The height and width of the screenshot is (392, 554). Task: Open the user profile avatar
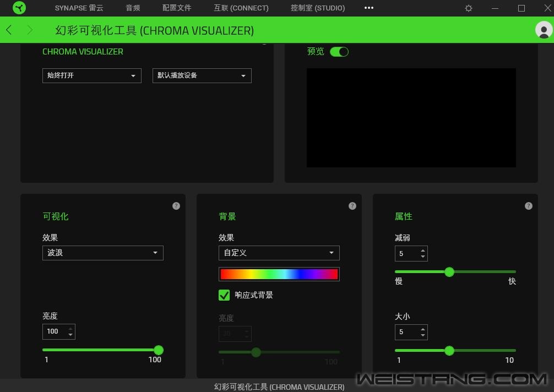point(544,30)
